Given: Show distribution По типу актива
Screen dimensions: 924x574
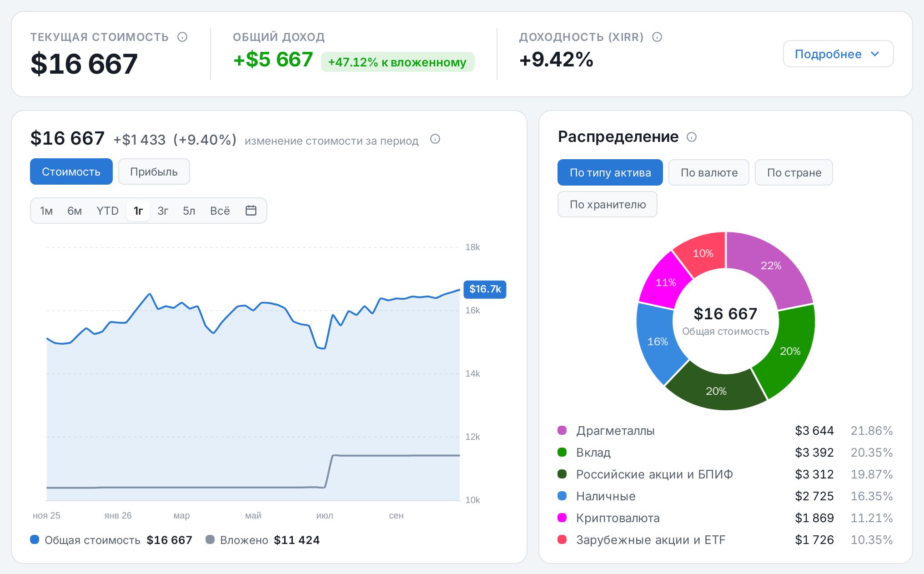Looking at the screenshot, I should pyautogui.click(x=610, y=172).
